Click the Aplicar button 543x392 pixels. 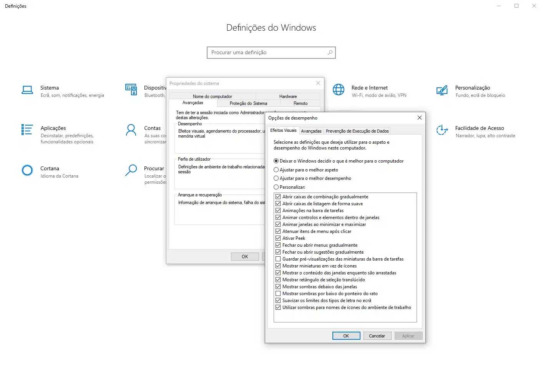point(408,336)
